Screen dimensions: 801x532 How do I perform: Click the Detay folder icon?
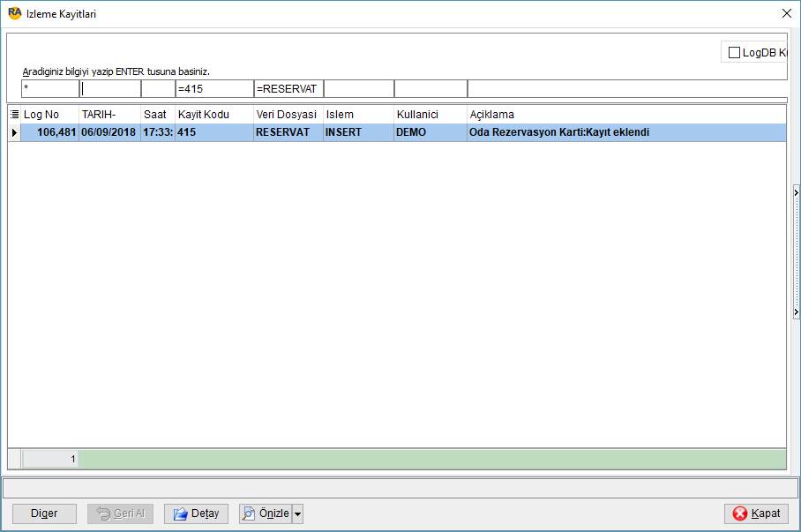180,513
